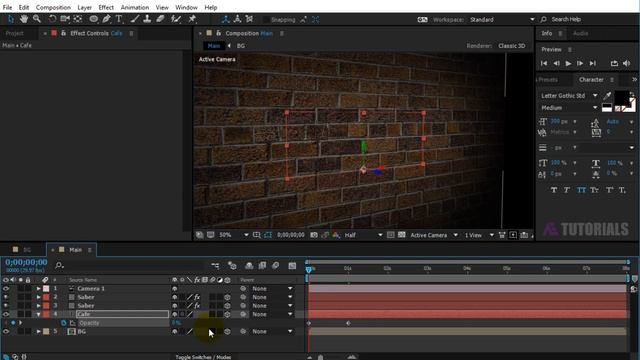640x360 pixels.
Task: Open the Effect menu
Action: click(x=106, y=7)
